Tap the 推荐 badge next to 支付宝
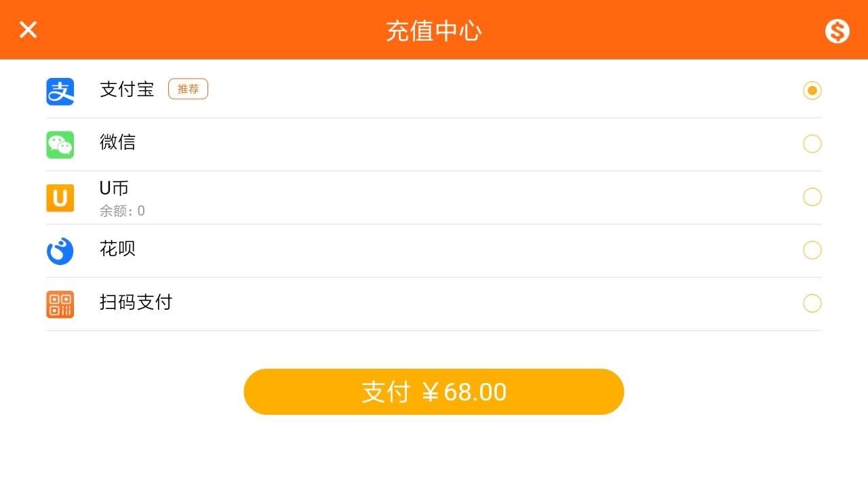868x488 pixels. [x=188, y=89]
